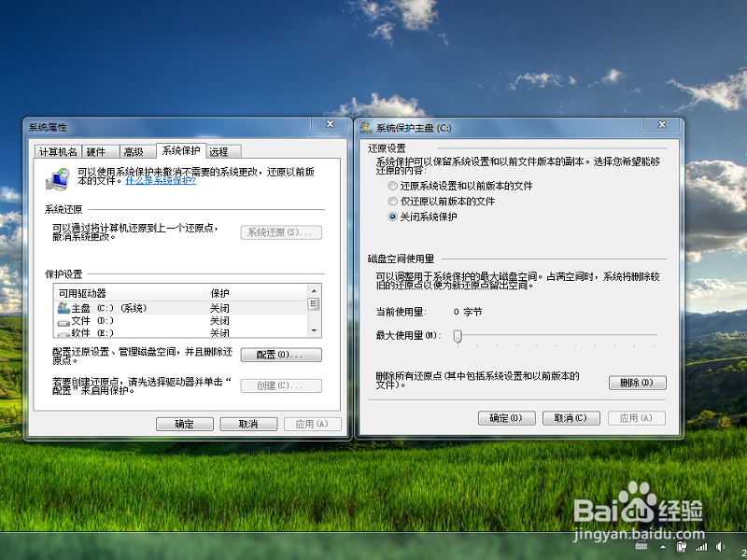Select the 主盘 (C:) (系统) drive row
This screenshot has height=560, width=747.
pos(181,308)
